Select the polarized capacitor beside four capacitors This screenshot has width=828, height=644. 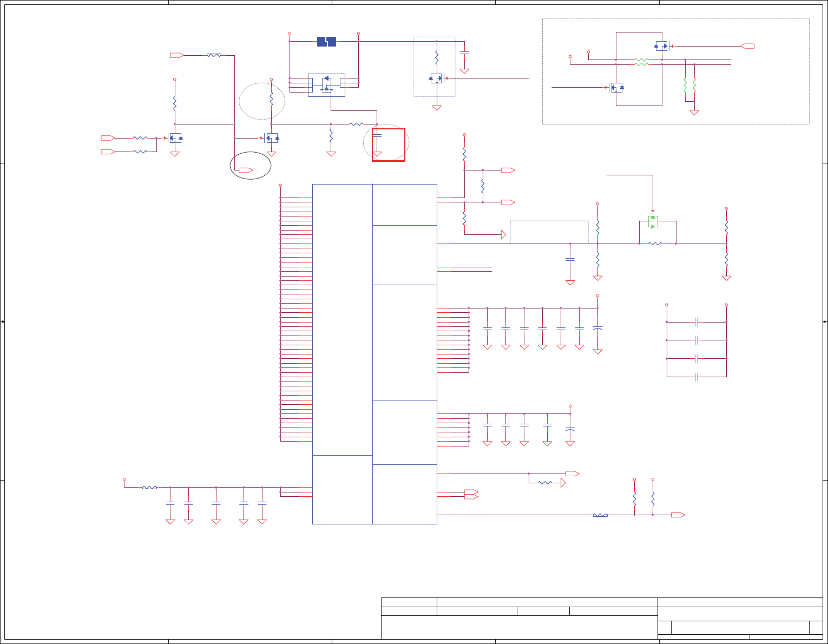tap(570, 429)
